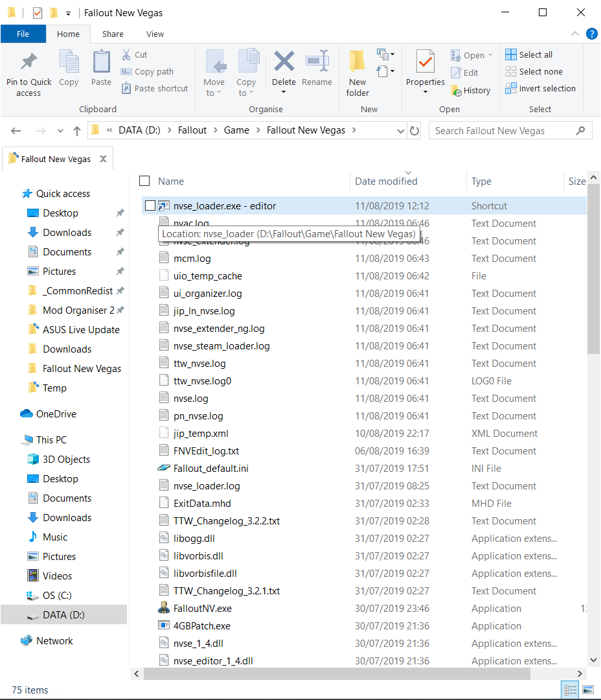Sort by Name column header
601x700 pixels.
click(171, 181)
